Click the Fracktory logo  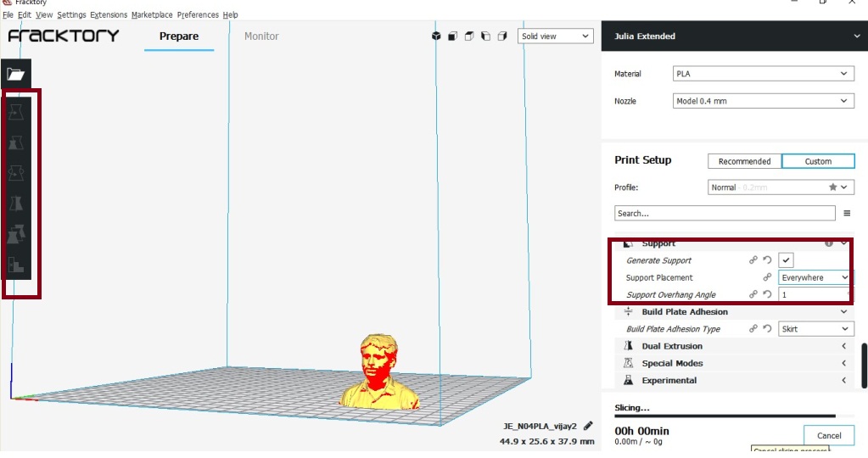tap(64, 36)
